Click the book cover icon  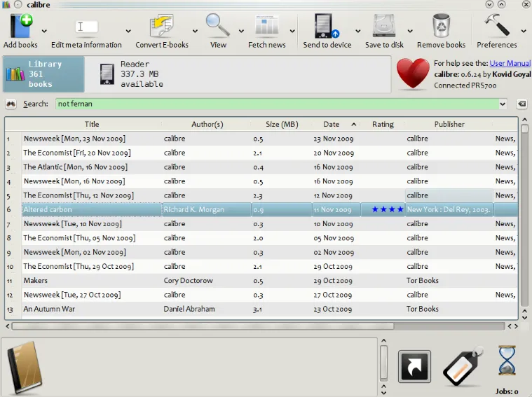pos(25,367)
